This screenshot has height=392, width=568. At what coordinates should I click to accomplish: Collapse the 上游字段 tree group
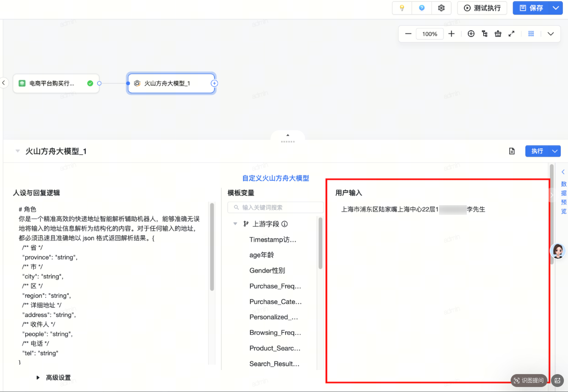(235, 224)
